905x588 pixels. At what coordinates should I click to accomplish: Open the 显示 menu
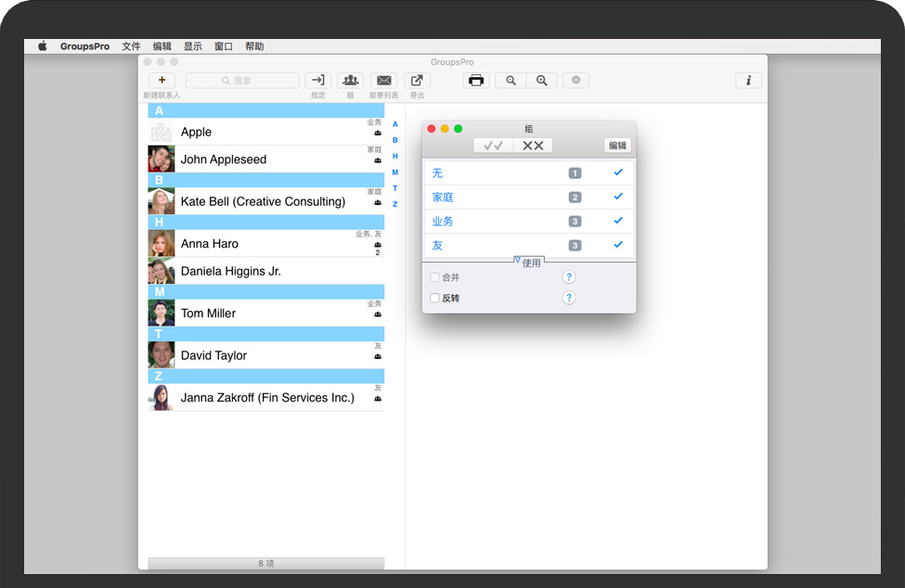coord(192,46)
